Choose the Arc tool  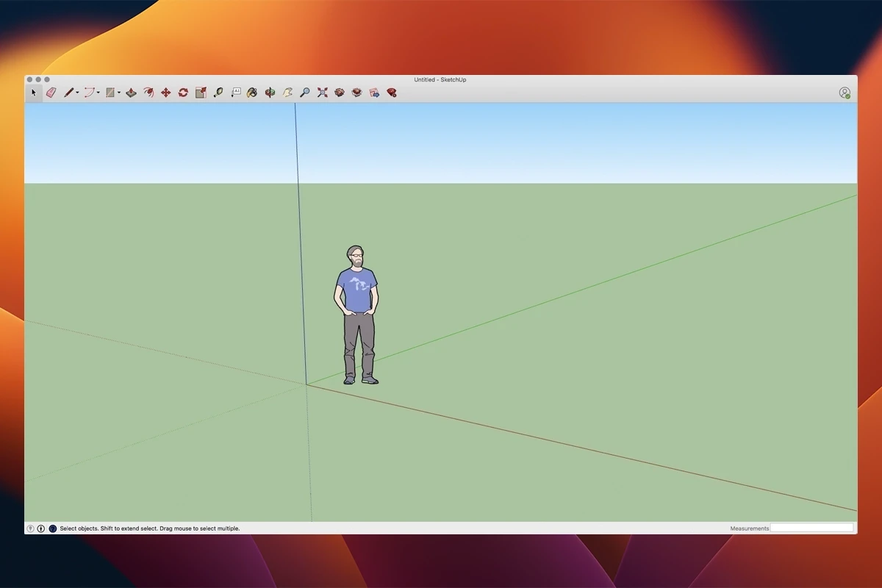[88, 92]
